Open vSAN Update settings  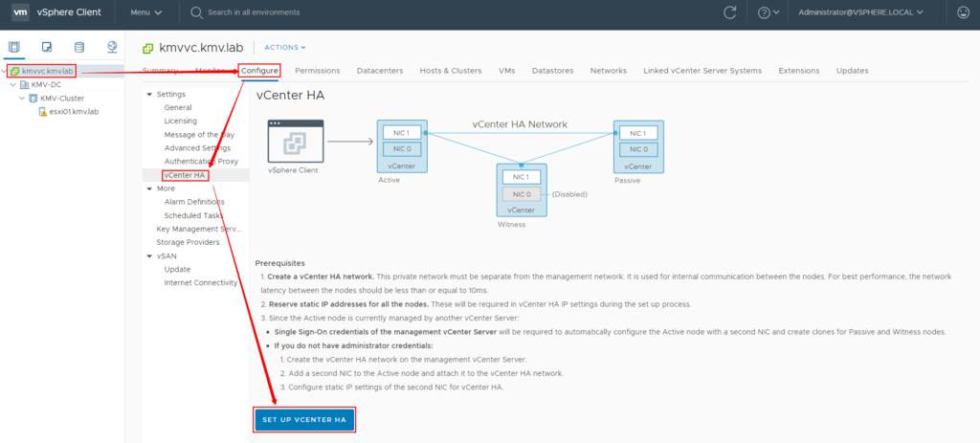[x=177, y=269]
